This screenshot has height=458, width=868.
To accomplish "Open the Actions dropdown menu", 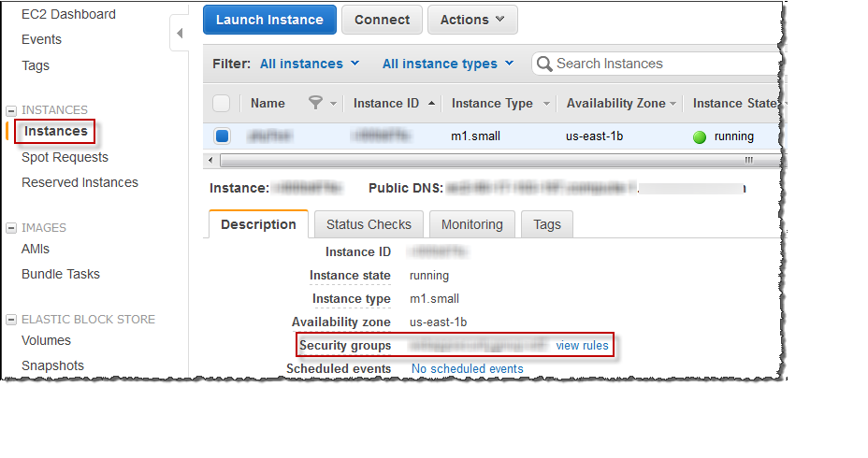I will tap(472, 20).
